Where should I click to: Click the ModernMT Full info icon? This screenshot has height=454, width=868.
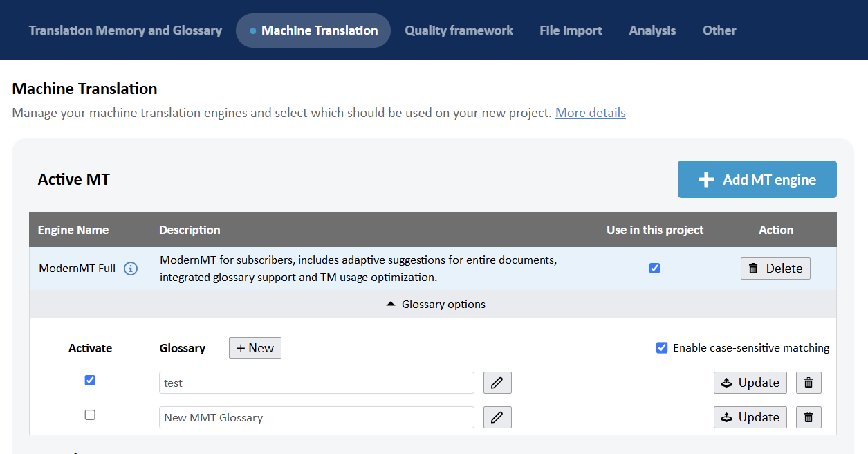click(131, 269)
